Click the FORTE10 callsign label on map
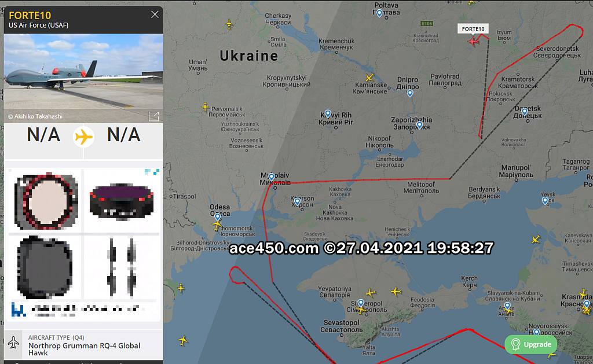The image size is (593, 364). click(x=473, y=29)
